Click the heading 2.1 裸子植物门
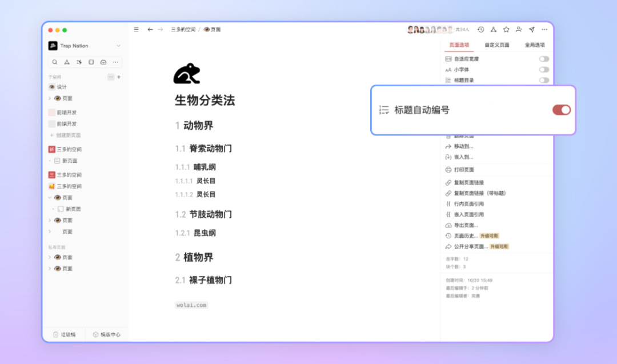The image size is (617, 364). pyautogui.click(x=203, y=280)
